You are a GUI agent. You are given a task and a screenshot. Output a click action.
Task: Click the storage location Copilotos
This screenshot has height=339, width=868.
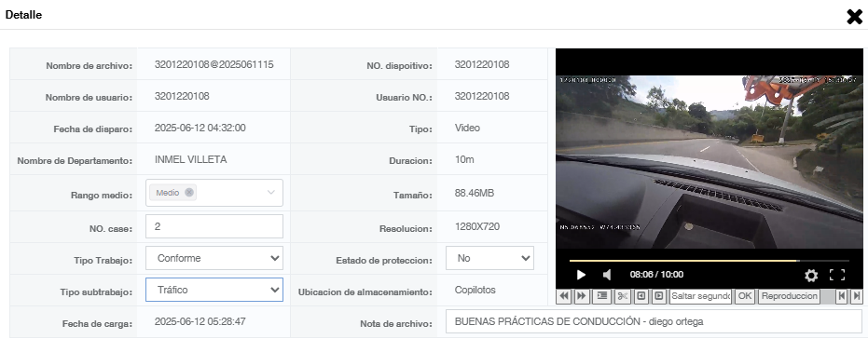[x=475, y=290]
